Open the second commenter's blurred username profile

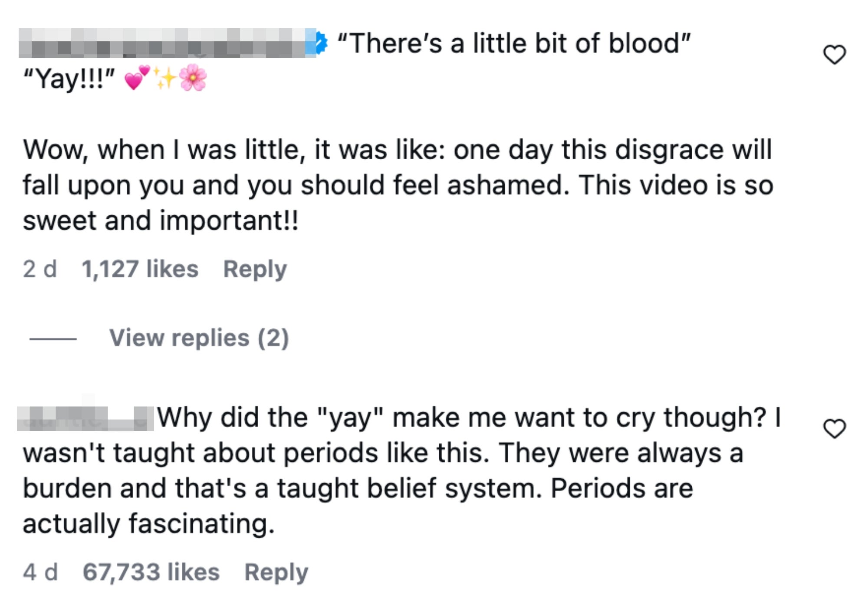pos(85,418)
